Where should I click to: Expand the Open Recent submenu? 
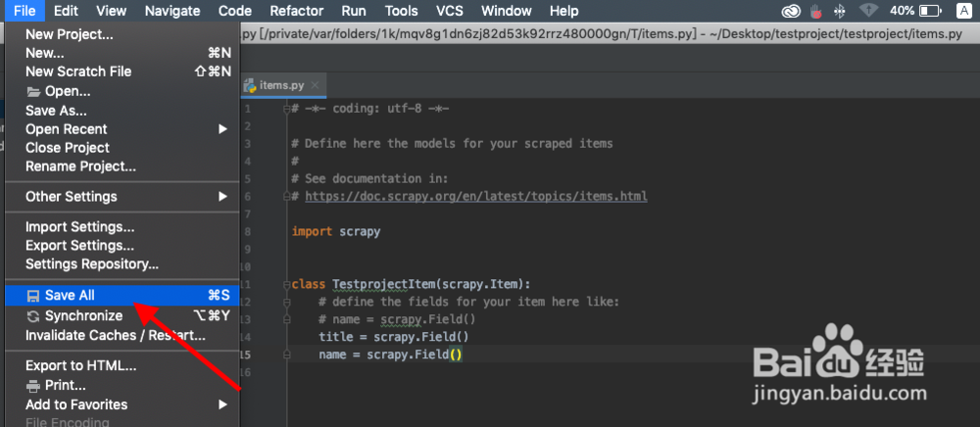tap(222, 129)
